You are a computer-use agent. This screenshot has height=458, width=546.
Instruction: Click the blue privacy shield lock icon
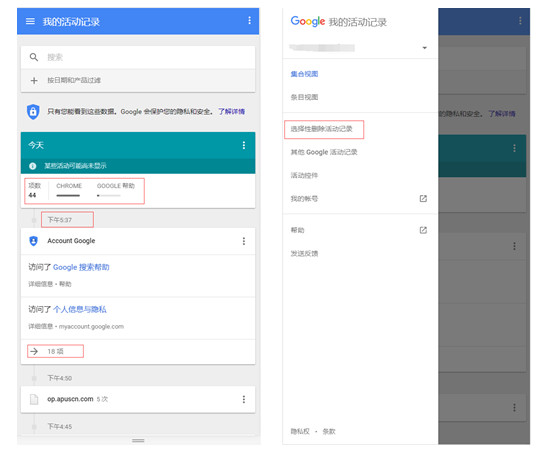(x=33, y=112)
